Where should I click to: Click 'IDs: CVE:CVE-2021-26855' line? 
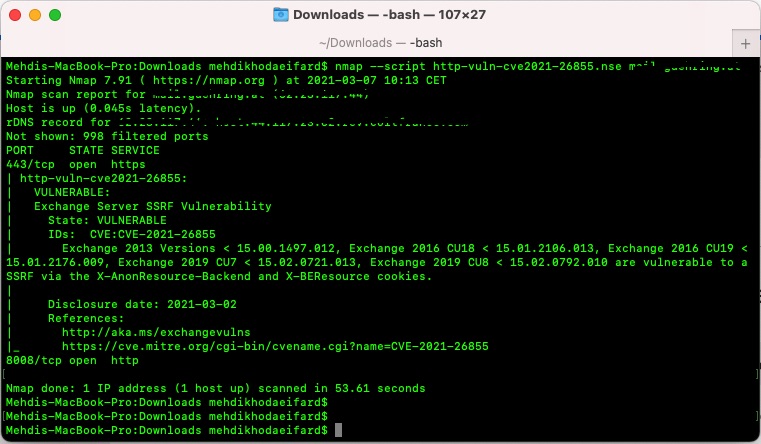coord(132,234)
